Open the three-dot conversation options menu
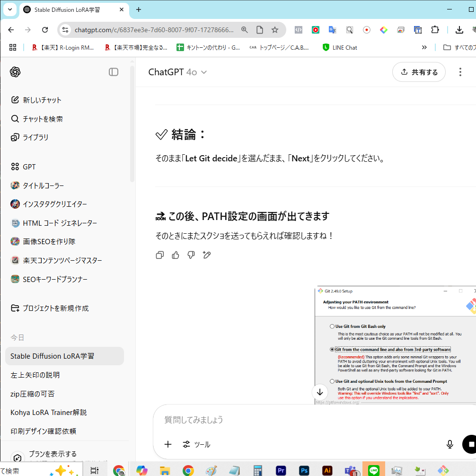 pos(460,72)
